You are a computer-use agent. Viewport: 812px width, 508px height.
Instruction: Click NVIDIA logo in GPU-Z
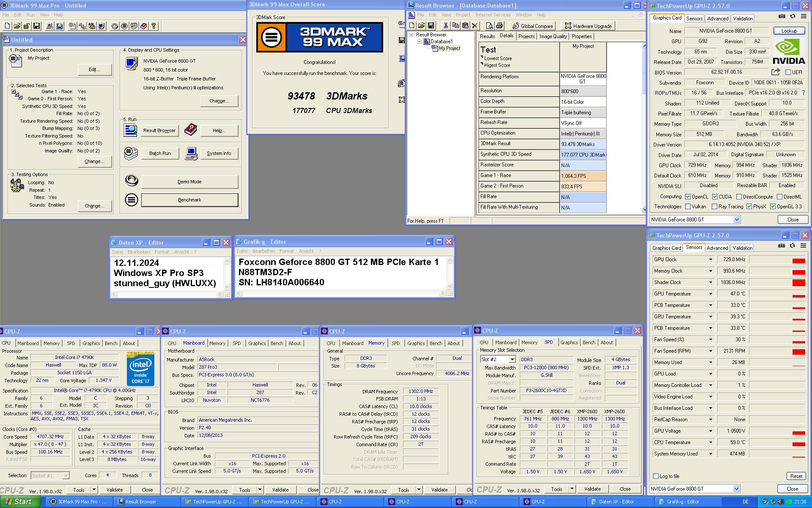coord(789,51)
